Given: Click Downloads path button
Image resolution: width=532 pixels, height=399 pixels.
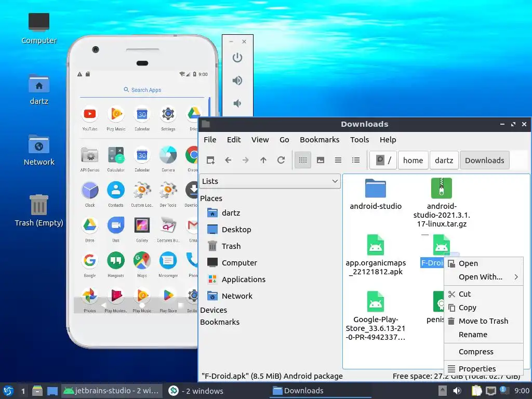Looking at the screenshot, I should pyautogui.click(x=485, y=160).
